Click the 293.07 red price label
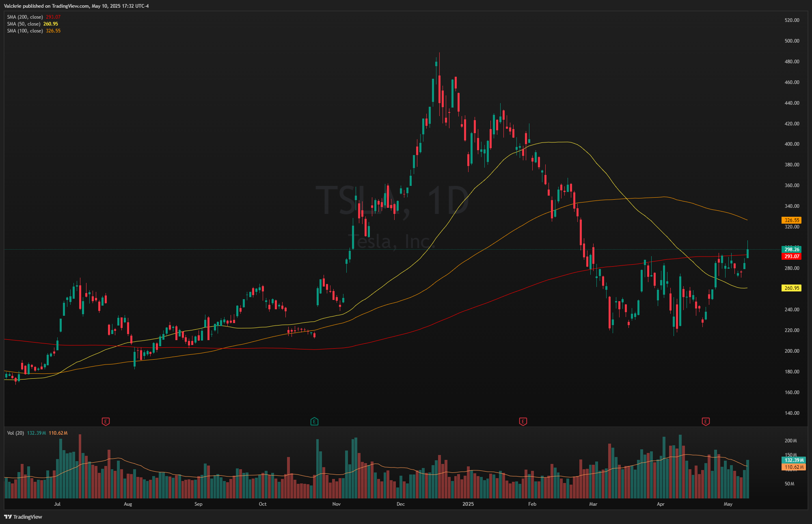Image resolution: width=812 pixels, height=524 pixels. click(x=791, y=257)
